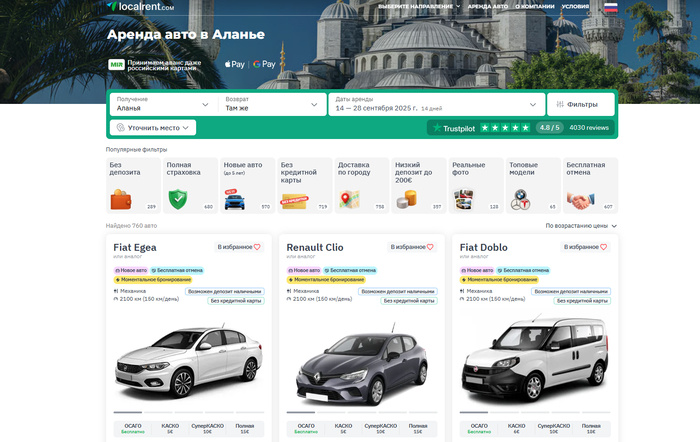
Task: Open the Условия menu item
Action: pyautogui.click(x=575, y=6)
